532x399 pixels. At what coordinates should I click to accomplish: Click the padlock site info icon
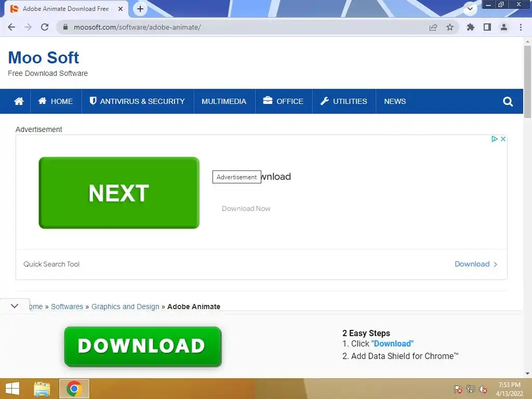coord(65,27)
